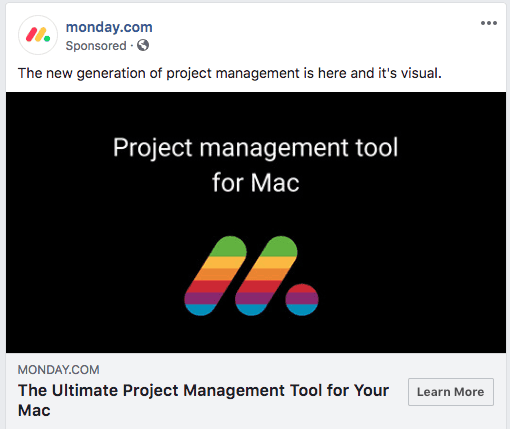Click the green dot in the profile avatar
This screenshot has height=429, width=510.
[47, 39]
